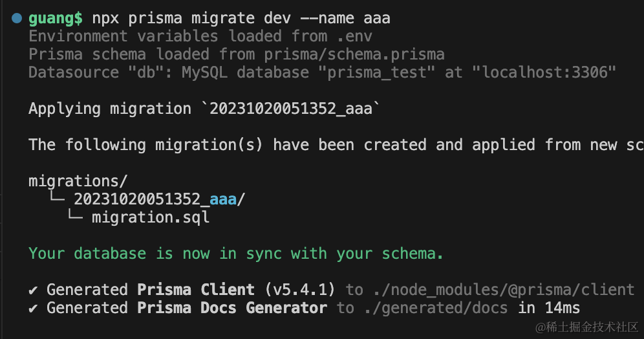This screenshot has height=339, width=644.
Task: Click the migrations/ folder line
Action: coord(78,181)
